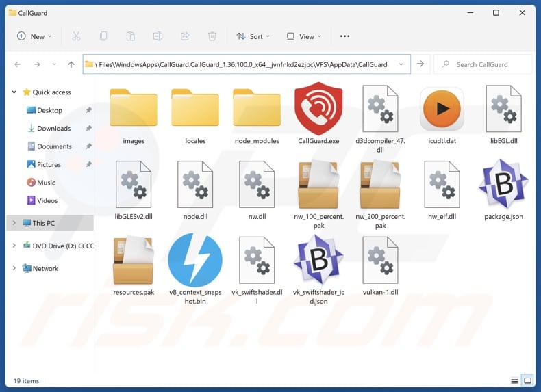541x392 pixels.
Task: Open the New item dropdown
Action: pos(34,36)
